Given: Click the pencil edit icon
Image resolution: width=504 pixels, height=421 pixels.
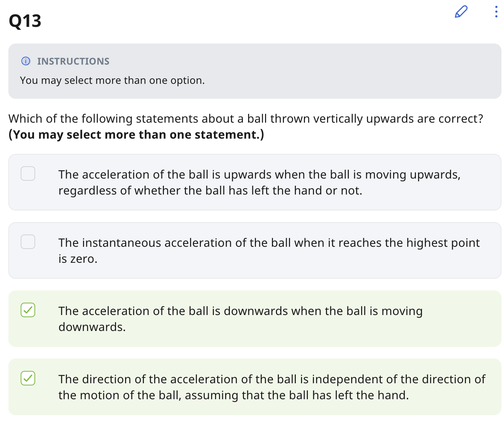Looking at the screenshot, I should click(461, 12).
